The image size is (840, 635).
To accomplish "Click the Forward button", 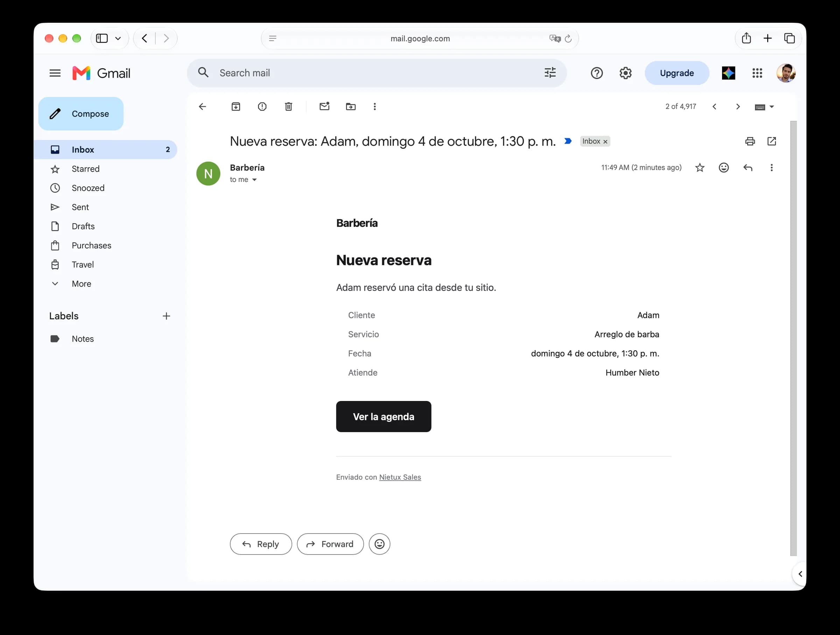I will coord(330,544).
